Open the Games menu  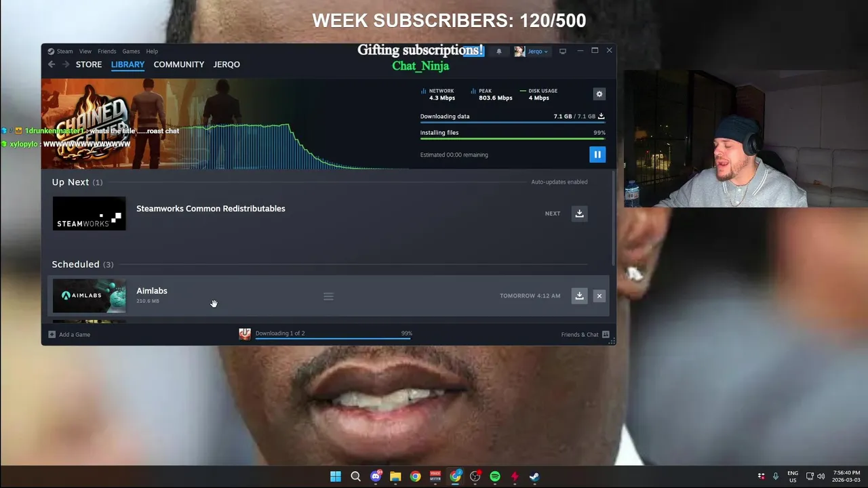[131, 52]
